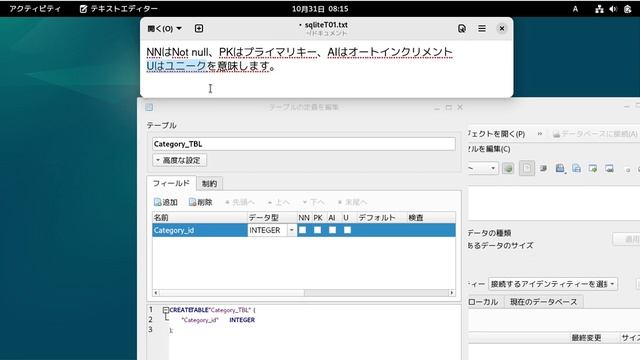Open the 接続するアイデンティティーを選択 dropdown
This screenshot has width=640, height=360.
pyautogui.click(x=553, y=284)
